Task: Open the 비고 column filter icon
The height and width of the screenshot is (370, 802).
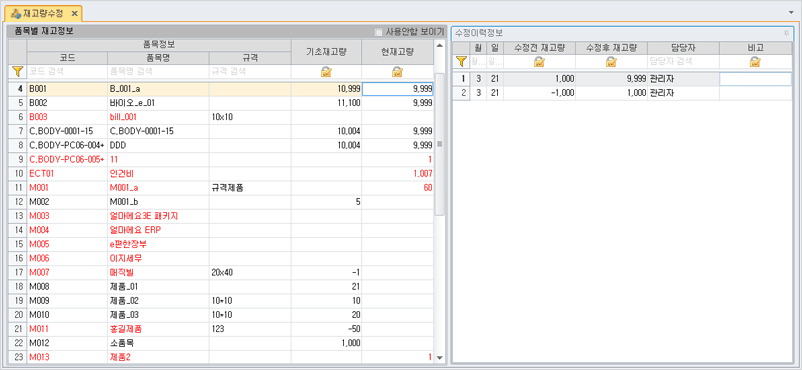Action: click(x=755, y=62)
